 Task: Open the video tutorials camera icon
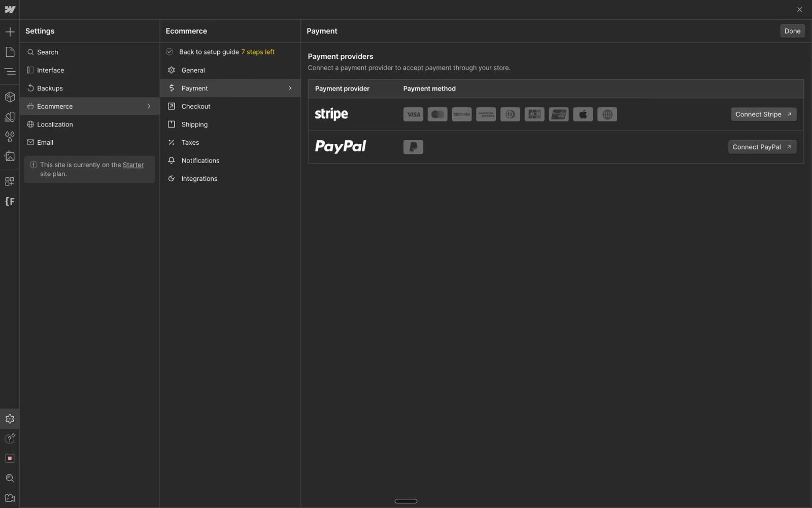coord(10,498)
